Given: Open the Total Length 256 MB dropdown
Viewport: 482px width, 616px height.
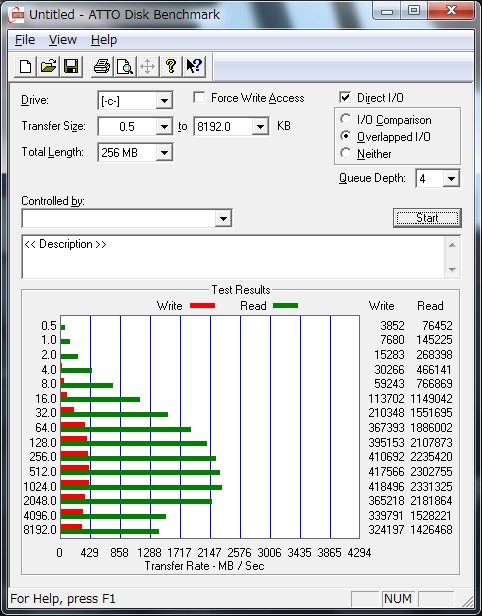Looking at the screenshot, I should [164, 152].
